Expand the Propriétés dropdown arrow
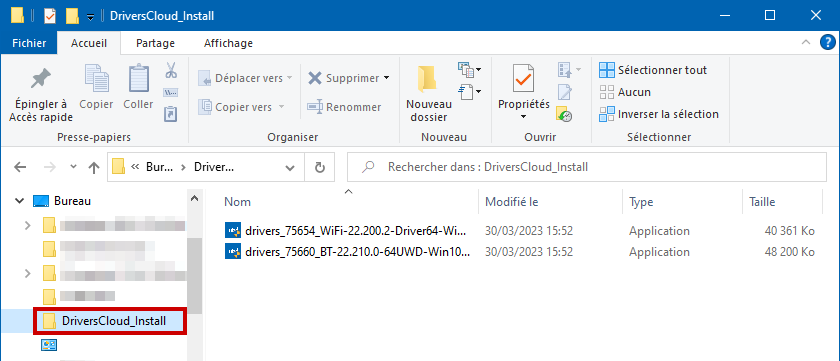The width and height of the screenshot is (840, 361). (523, 117)
